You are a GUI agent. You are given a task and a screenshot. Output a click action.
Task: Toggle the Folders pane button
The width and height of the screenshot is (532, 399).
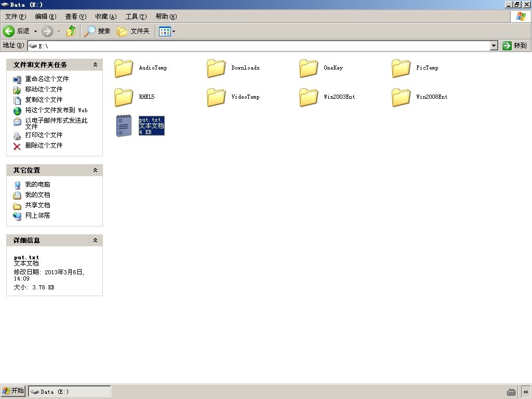[133, 31]
